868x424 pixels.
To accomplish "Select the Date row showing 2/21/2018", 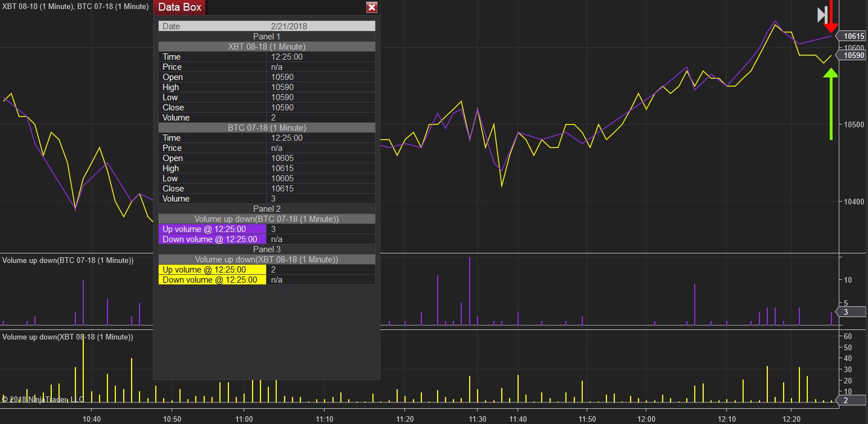I will pos(267,26).
